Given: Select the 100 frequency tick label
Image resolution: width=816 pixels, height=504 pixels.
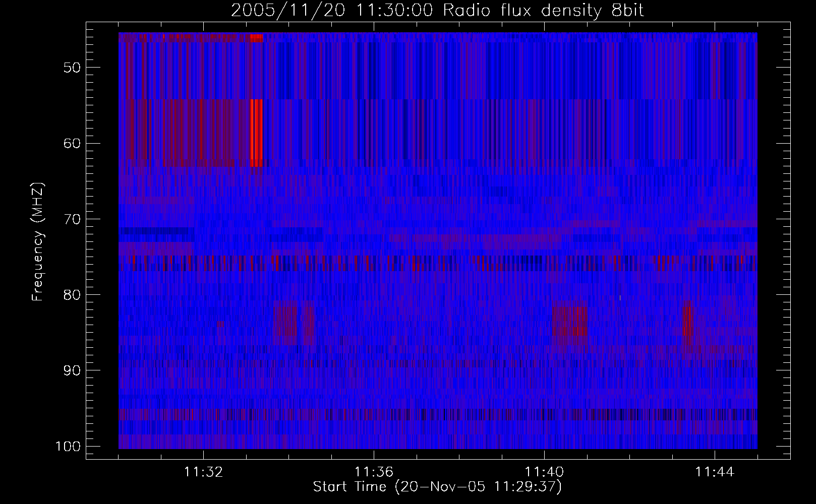Looking at the screenshot, I should [x=68, y=447].
